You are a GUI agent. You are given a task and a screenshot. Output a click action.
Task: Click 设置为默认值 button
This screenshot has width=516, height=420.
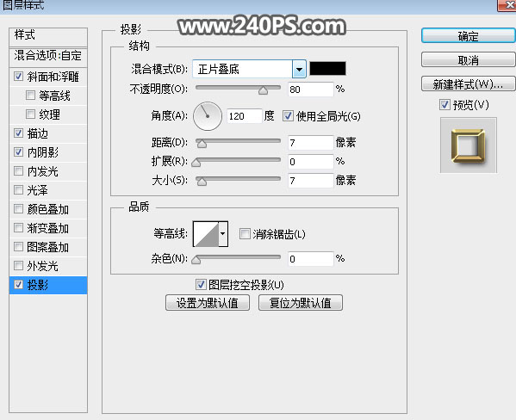208,303
